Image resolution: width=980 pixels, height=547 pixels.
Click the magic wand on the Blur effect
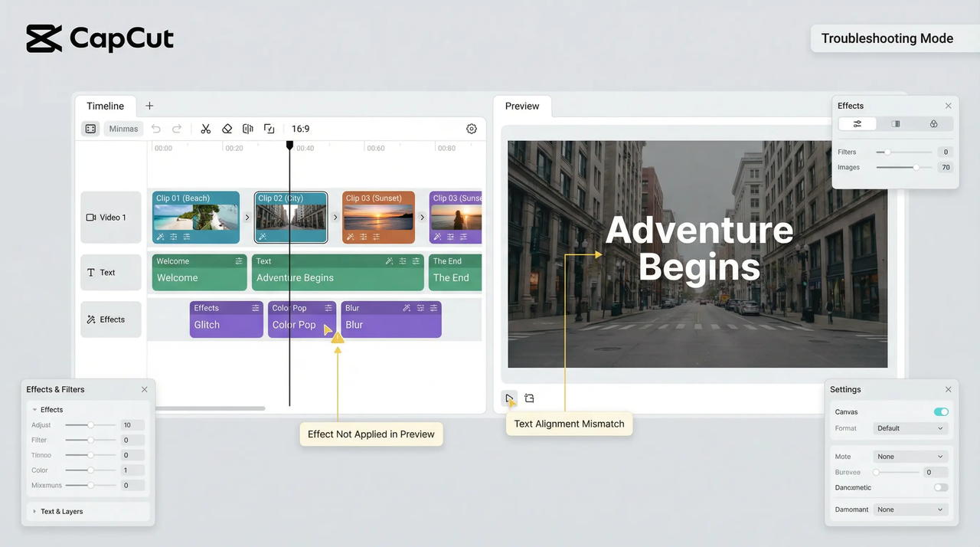(407, 308)
